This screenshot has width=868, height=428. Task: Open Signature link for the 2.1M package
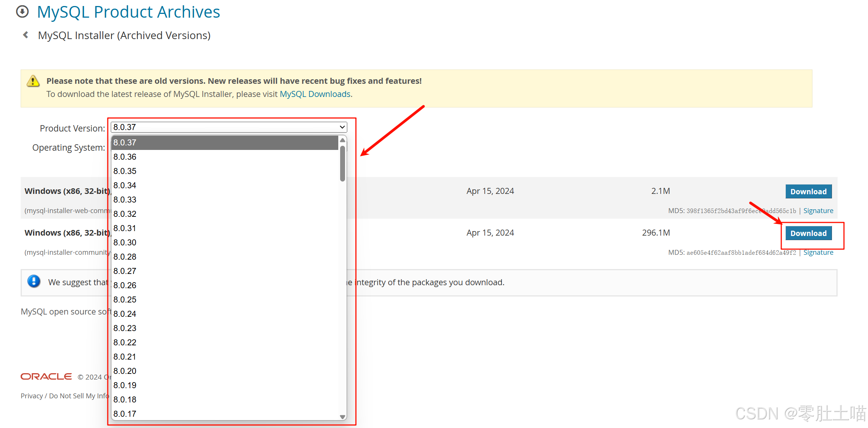(x=818, y=211)
